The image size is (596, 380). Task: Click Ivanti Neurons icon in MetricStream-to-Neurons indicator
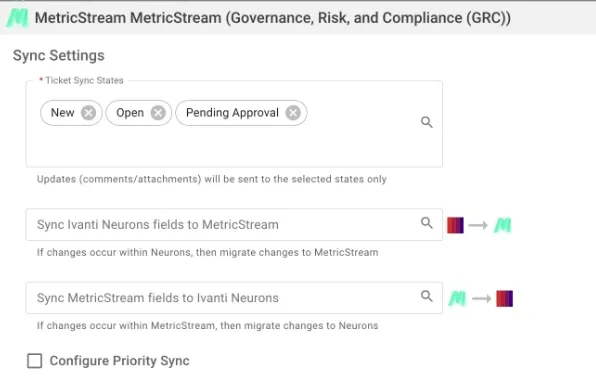coord(505,298)
